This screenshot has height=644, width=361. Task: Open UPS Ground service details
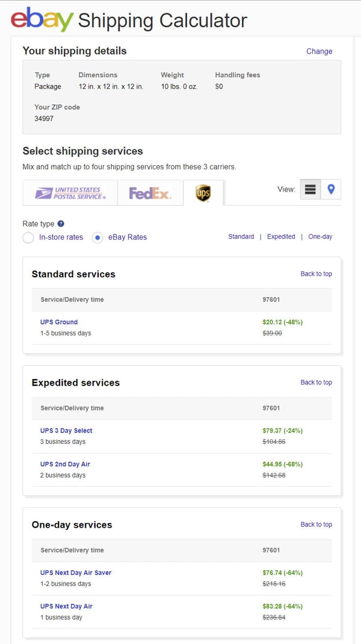pyautogui.click(x=58, y=322)
